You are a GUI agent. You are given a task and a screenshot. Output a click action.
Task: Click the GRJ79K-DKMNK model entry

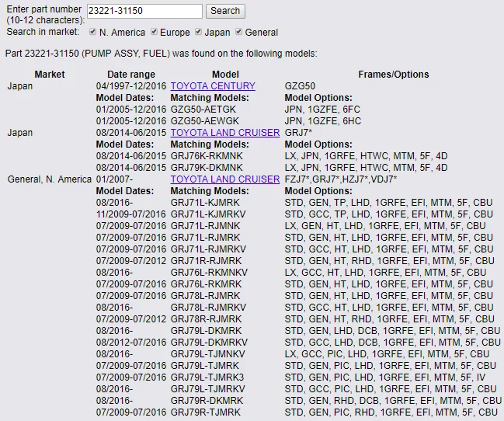coord(207,168)
